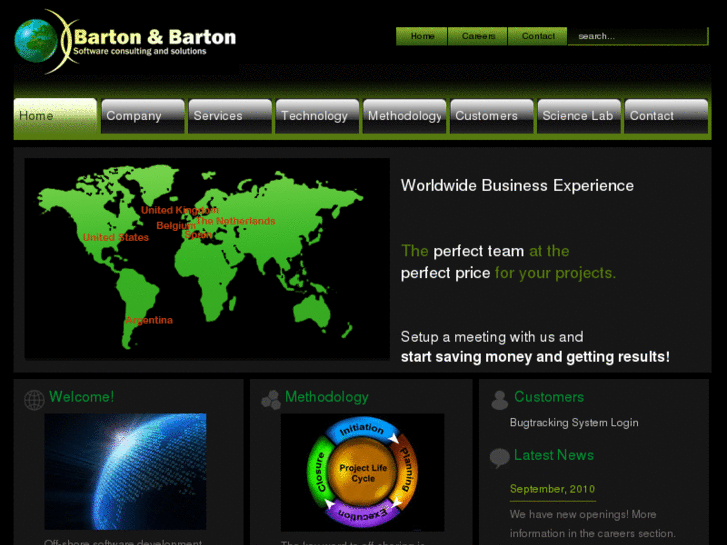Screen dimensions: 727x545
Task: Select the Customers navigation tab
Action: [491, 116]
